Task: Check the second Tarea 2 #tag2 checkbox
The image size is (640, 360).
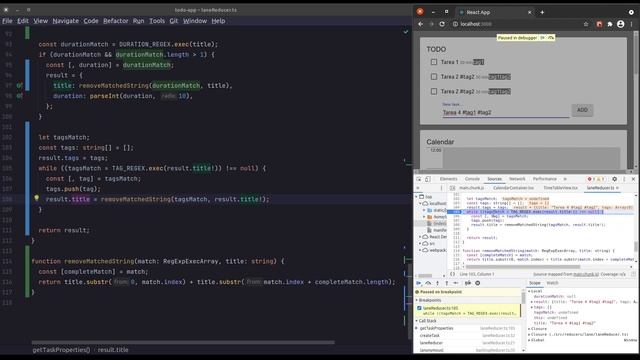Action: click(434, 91)
